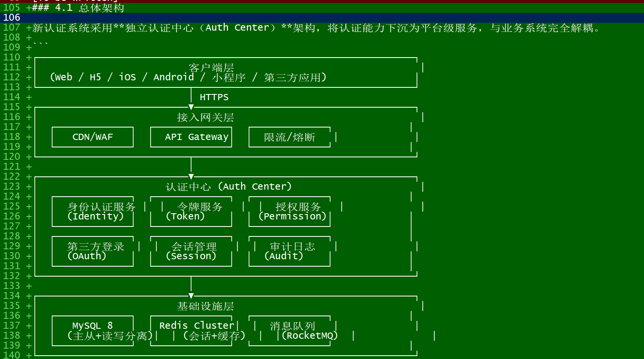This screenshot has width=644, height=359.
Task: Click the "MySQL 8" label
Action: point(93,326)
